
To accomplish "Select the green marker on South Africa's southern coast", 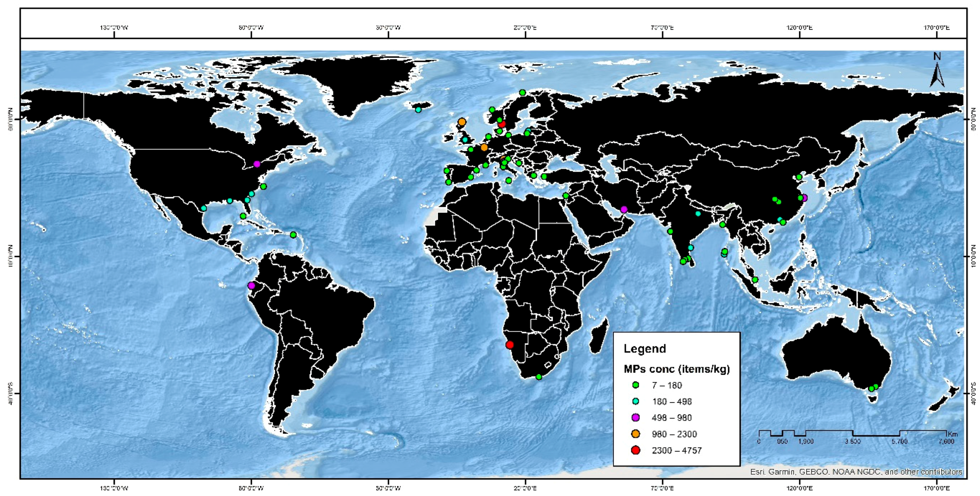I will click(539, 377).
